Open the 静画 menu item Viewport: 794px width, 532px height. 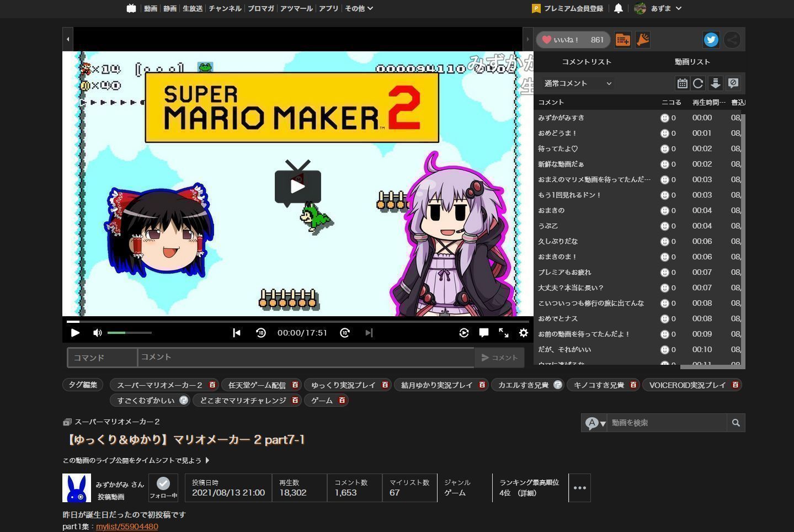170,8
